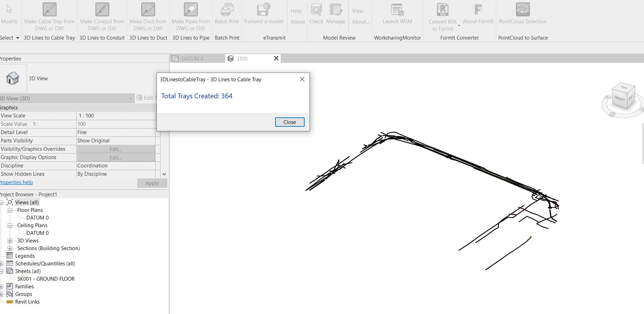Collapse the Floor Plans node
Image resolution: width=644 pixels, height=314 pixels.
[10, 210]
